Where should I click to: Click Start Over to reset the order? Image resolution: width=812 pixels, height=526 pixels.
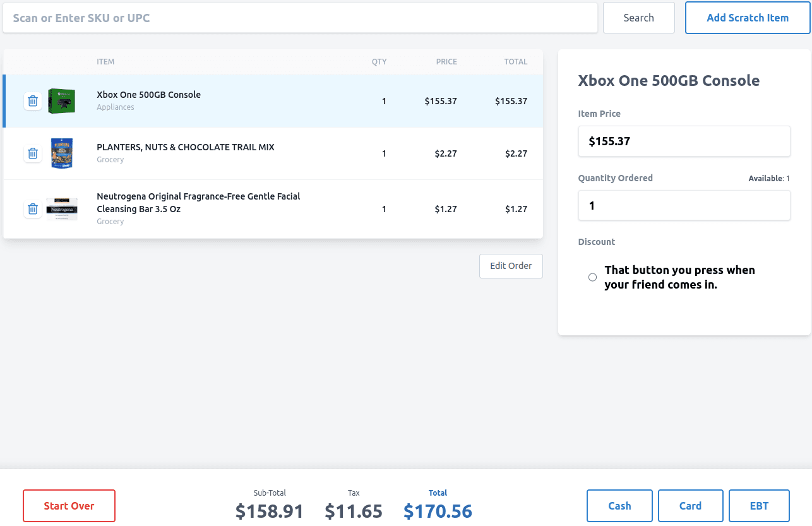click(69, 506)
